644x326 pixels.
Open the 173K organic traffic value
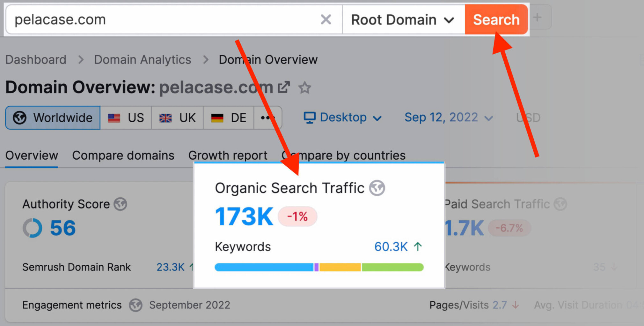coord(244,216)
